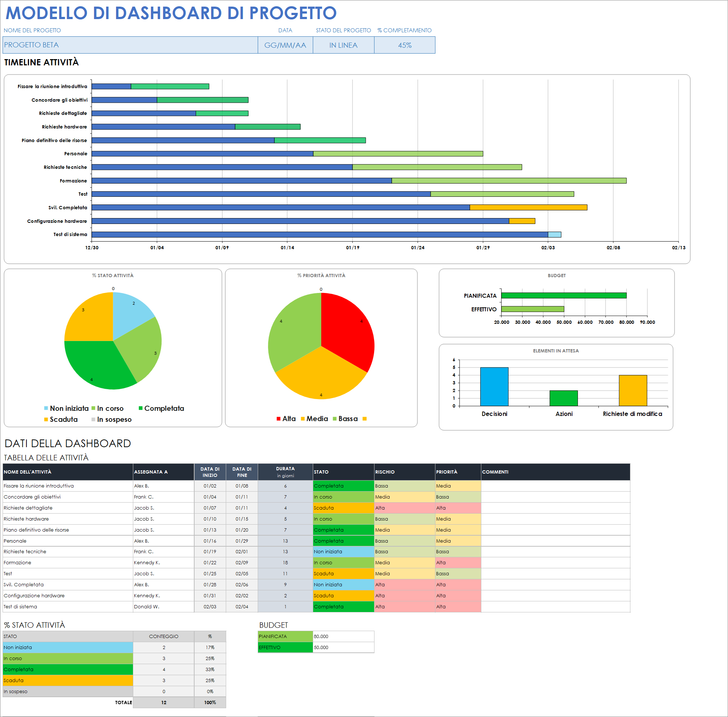Select the GG/MM/AA date cell

click(285, 45)
